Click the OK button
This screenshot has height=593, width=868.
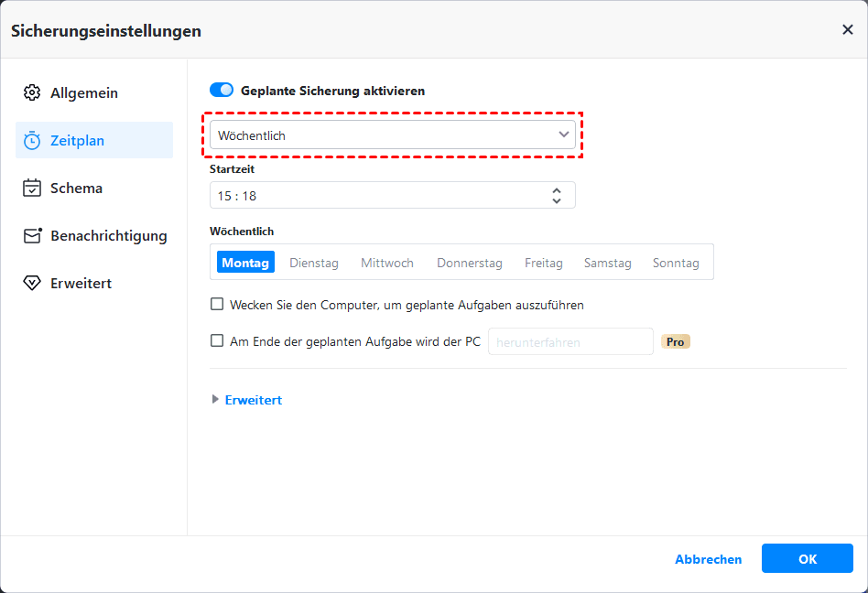[x=807, y=559]
